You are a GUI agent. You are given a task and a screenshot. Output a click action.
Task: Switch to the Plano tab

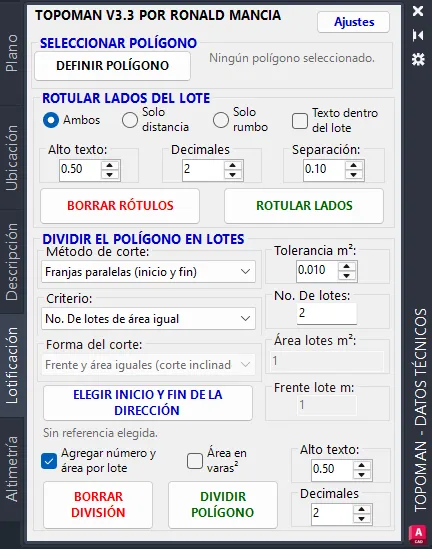click(12, 53)
